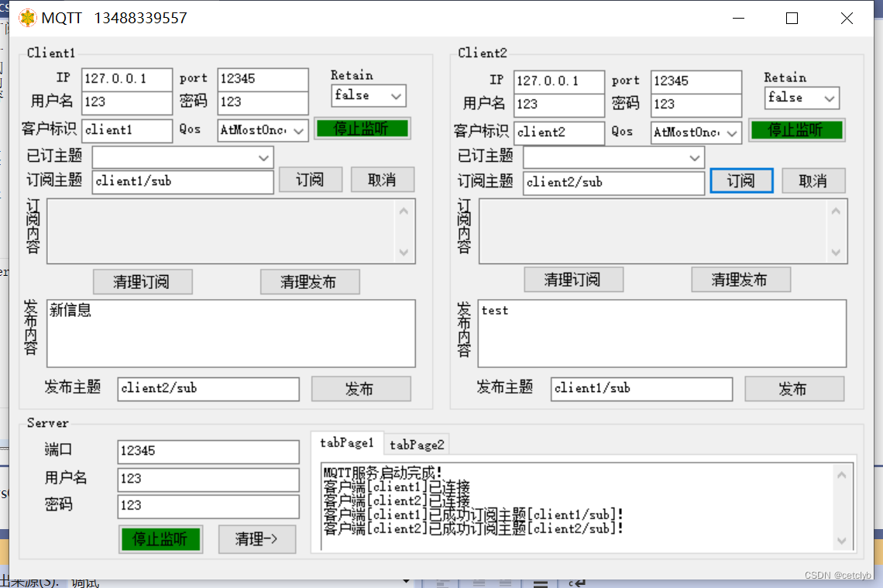Switch to tabPage2 in Server log

pyautogui.click(x=417, y=445)
